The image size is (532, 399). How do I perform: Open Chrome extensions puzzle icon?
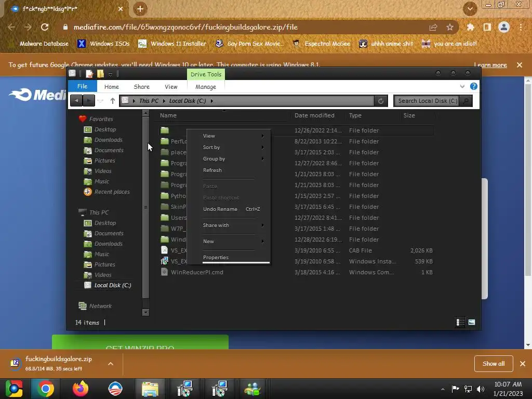click(x=470, y=27)
